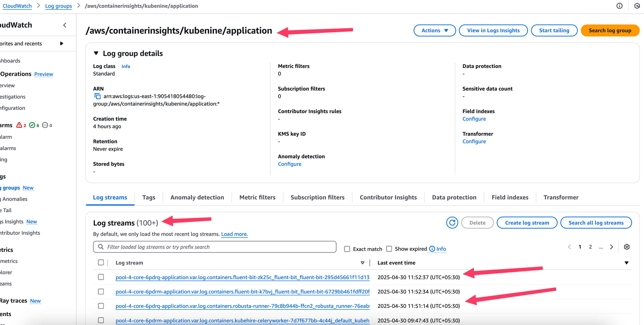Viewport: 644px width, 325px height.
Task: Open CloudWatch breadcrumb link
Action: point(17,6)
